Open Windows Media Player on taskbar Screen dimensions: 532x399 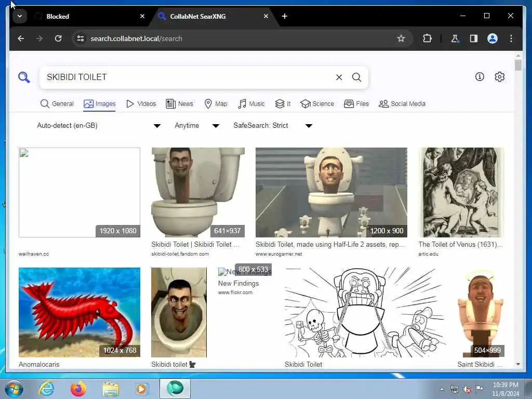[x=141, y=389]
